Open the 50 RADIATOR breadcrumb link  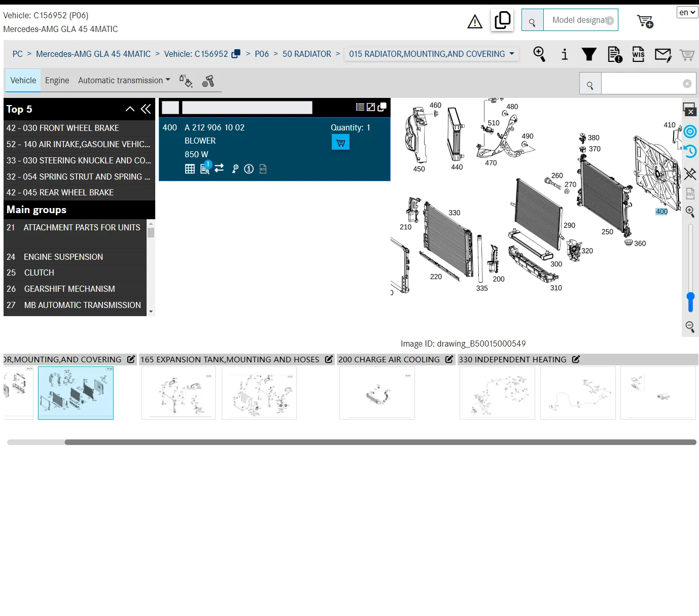pyautogui.click(x=307, y=54)
